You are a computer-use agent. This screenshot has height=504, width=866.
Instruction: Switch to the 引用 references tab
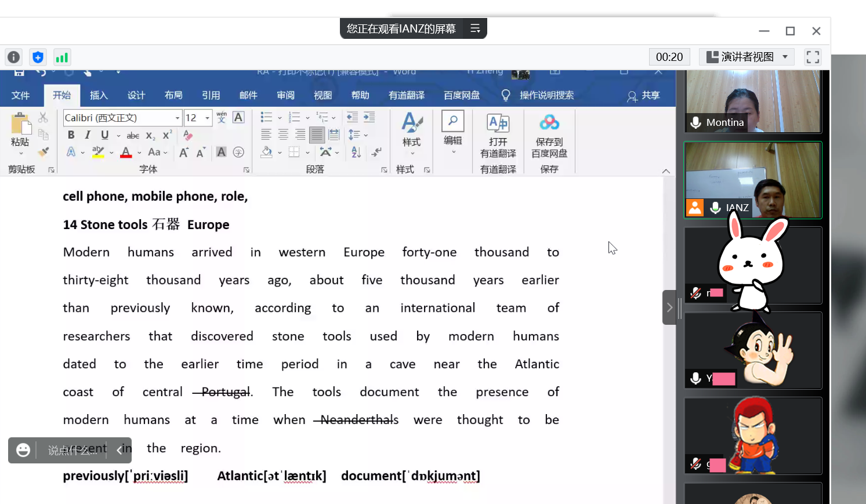coord(211,95)
